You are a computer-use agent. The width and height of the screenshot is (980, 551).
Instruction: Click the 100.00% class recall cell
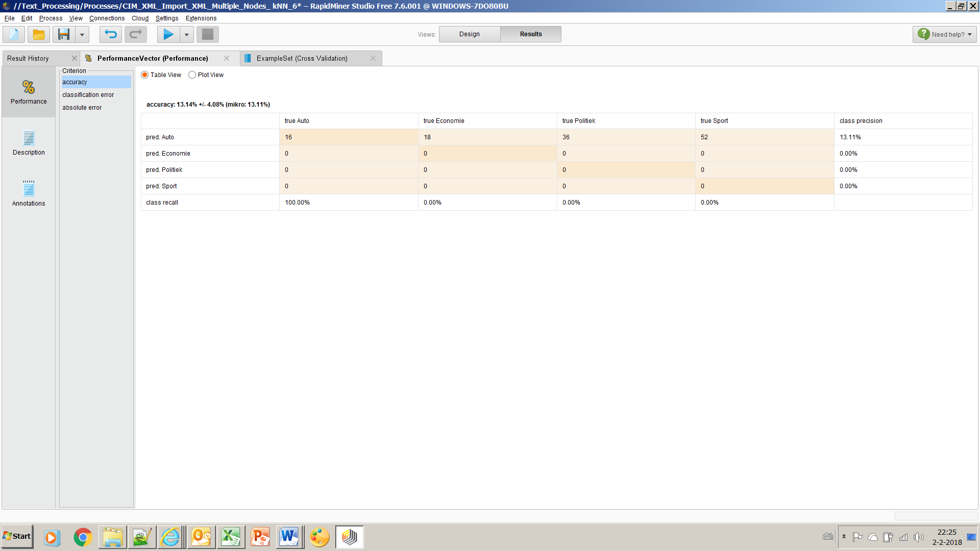(x=349, y=203)
